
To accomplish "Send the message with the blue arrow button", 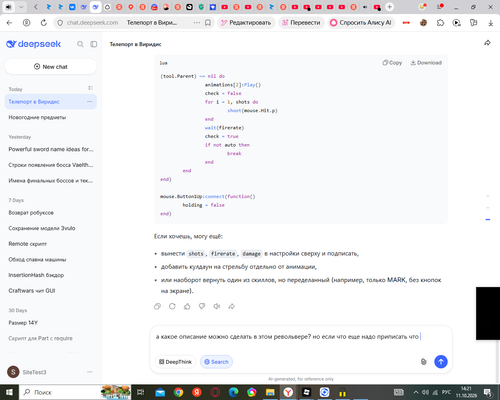I will pyautogui.click(x=441, y=362).
